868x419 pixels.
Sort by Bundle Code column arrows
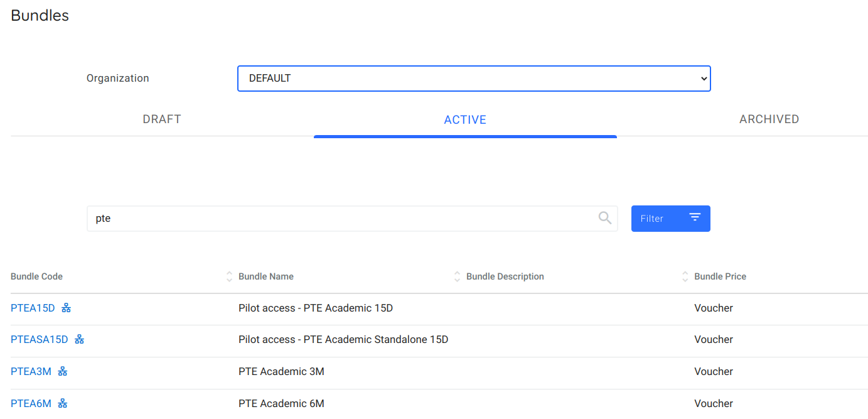point(229,276)
